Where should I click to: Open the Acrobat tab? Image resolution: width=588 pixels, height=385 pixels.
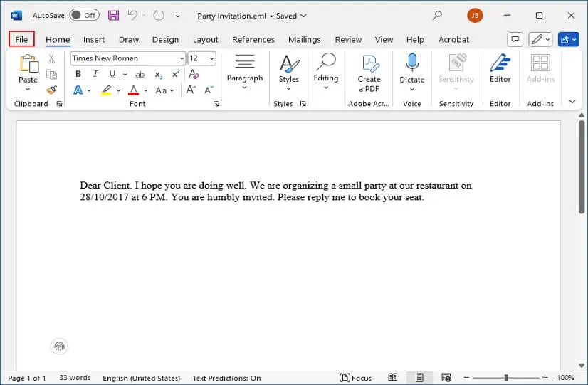pos(453,39)
